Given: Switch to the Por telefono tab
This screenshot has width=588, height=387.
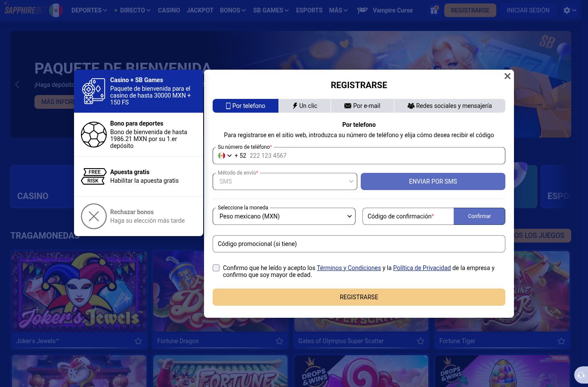Looking at the screenshot, I should (245, 106).
